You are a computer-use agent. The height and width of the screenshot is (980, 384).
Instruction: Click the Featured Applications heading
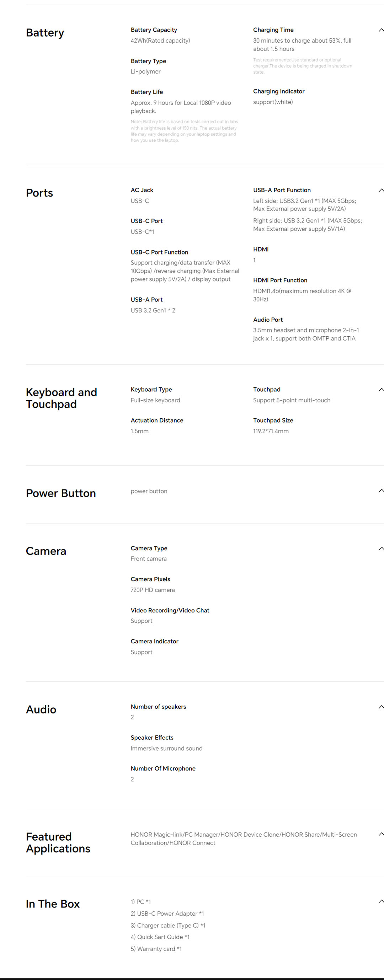58,843
